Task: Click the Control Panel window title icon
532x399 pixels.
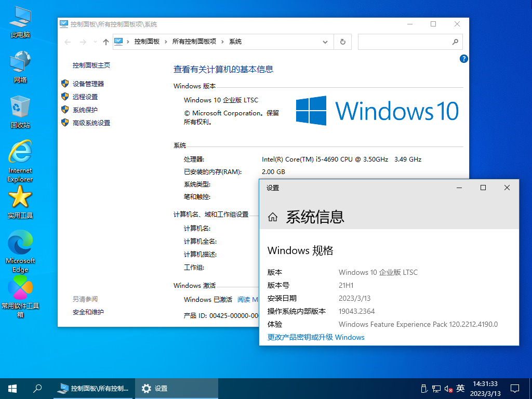Action: click(64, 24)
